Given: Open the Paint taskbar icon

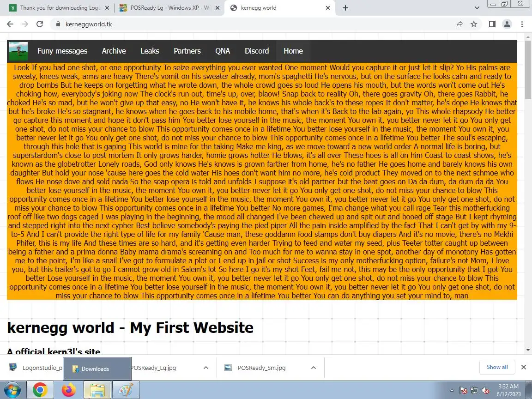Looking at the screenshot, I should (x=126, y=390).
